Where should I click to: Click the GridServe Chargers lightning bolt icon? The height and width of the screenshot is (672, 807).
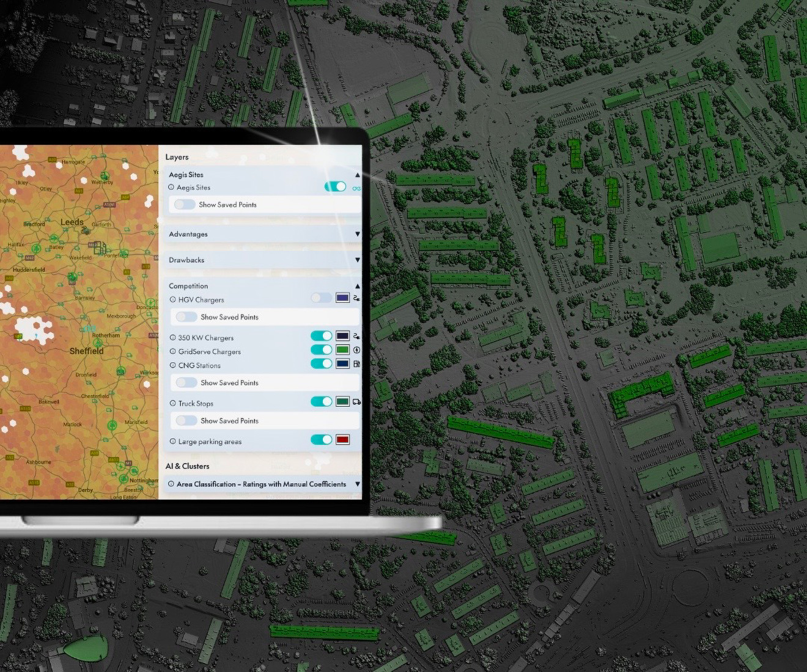coord(356,350)
